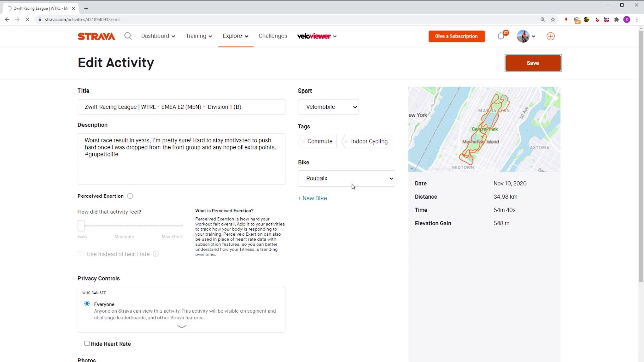Open the Chrome profile E avatar

pos(627,20)
